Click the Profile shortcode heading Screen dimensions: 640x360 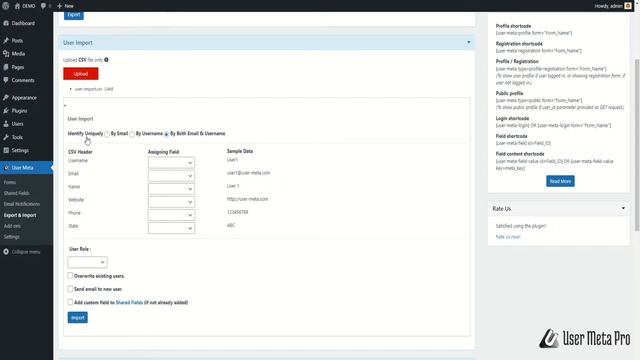coord(513,26)
